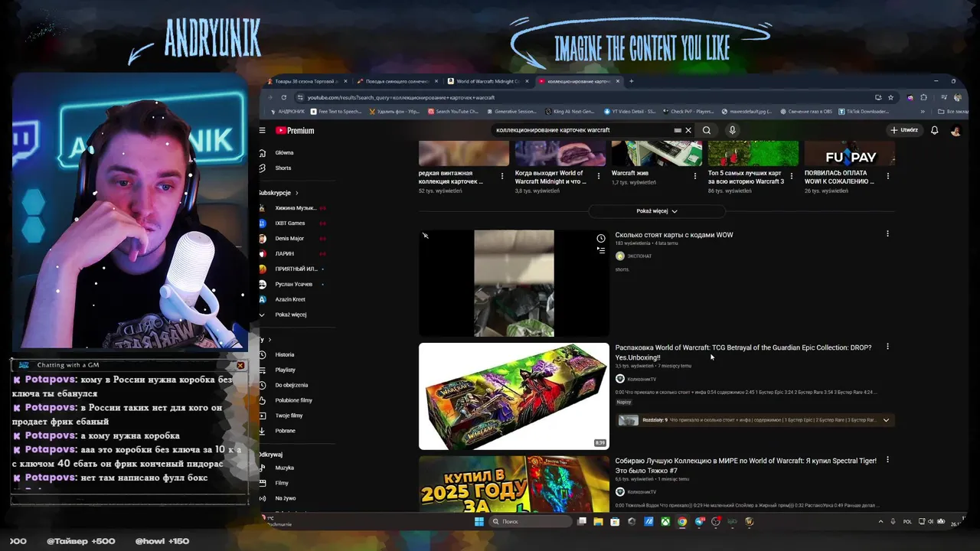Switch to 'Поводья сияющего солнечного' tab
Image resolution: width=980 pixels, height=551 pixels.
pos(397,81)
